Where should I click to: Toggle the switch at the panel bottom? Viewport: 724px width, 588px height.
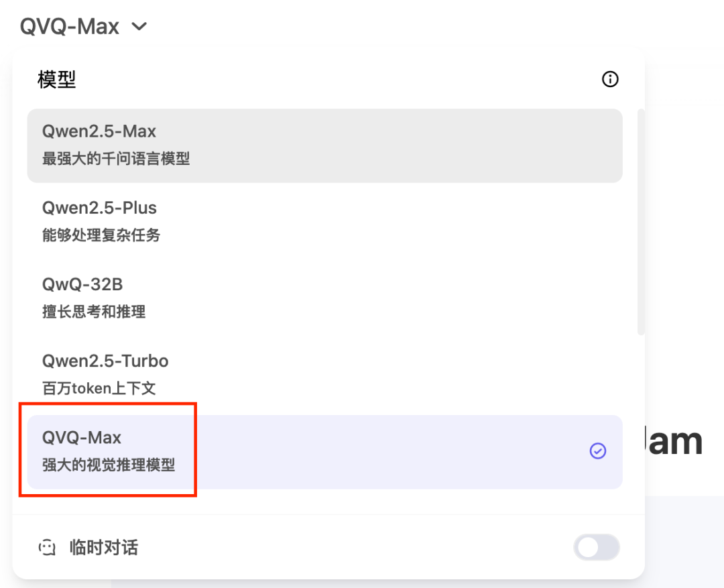(x=596, y=548)
